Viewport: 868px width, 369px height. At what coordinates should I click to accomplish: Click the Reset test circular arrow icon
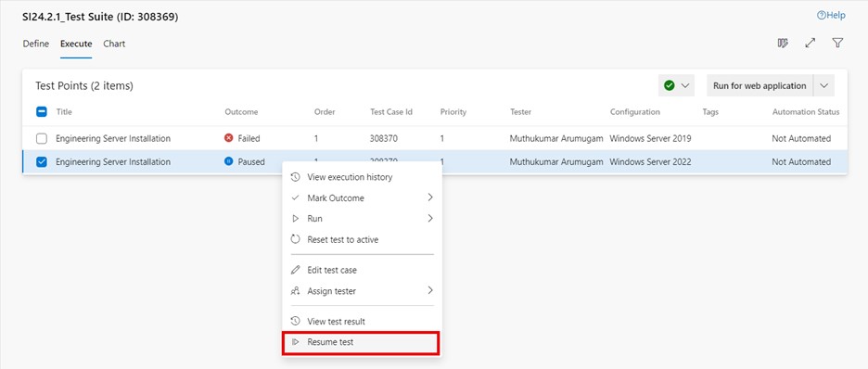pyautogui.click(x=296, y=239)
